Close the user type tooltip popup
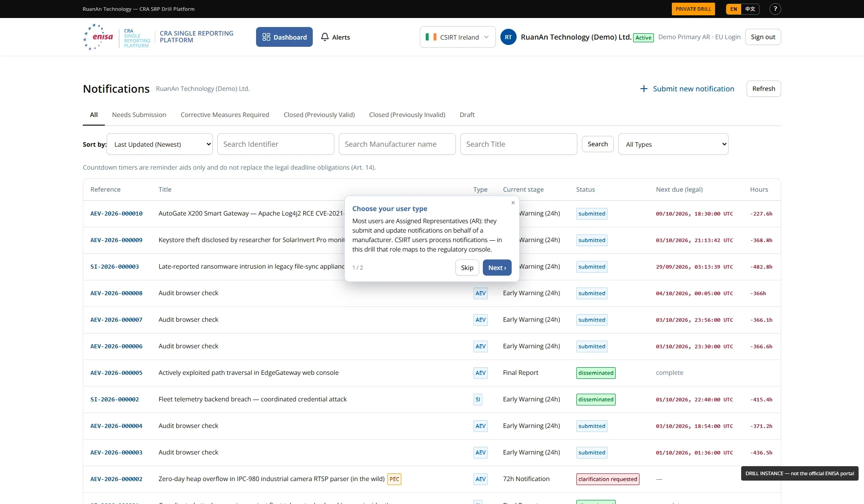The image size is (864, 504). (x=513, y=203)
